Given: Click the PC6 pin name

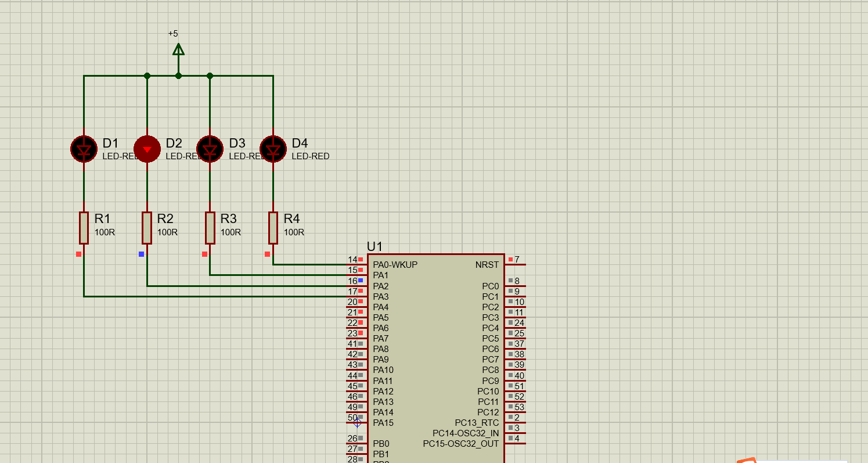Looking at the screenshot, I should tap(491, 349).
